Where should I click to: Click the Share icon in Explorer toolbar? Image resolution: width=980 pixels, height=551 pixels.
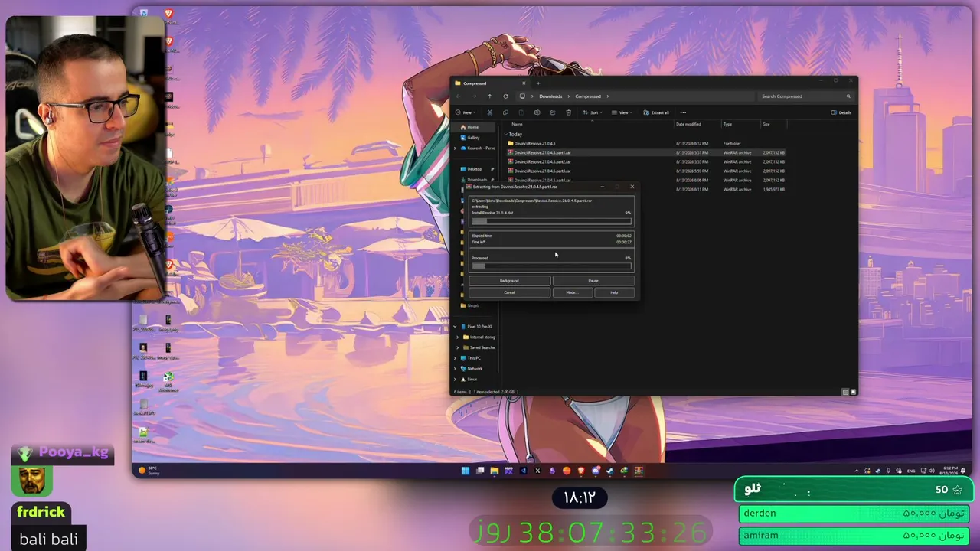tap(552, 112)
